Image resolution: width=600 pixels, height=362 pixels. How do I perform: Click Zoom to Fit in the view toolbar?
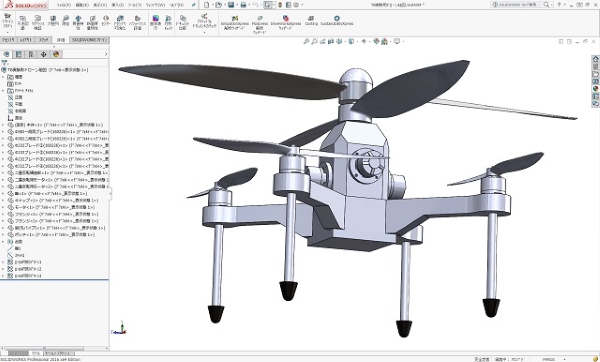[x=306, y=41]
